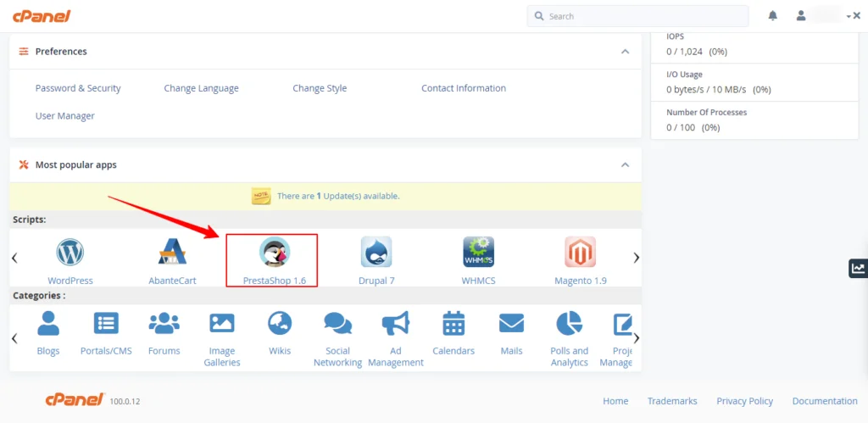Open Password & Security settings
Screen dimensions: 868x423
pyautogui.click(x=78, y=88)
